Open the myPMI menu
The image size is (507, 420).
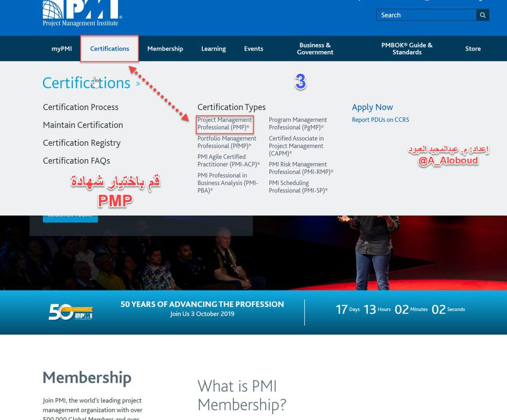[62, 49]
